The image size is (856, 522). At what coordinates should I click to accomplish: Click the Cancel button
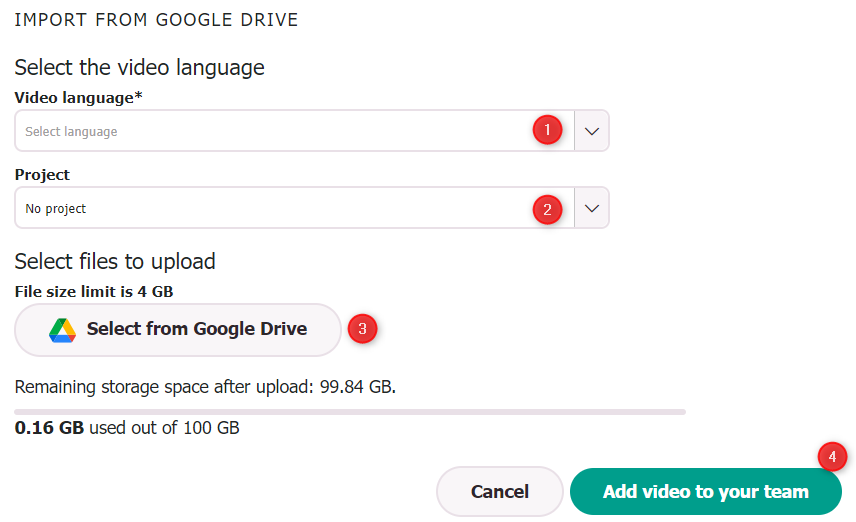point(500,491)
